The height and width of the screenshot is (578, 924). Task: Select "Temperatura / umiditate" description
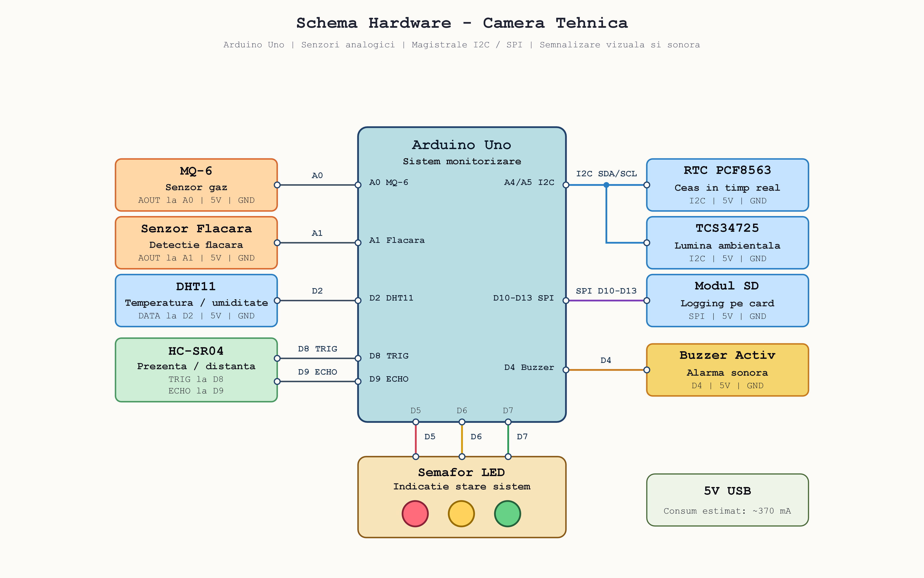point(196,303)
